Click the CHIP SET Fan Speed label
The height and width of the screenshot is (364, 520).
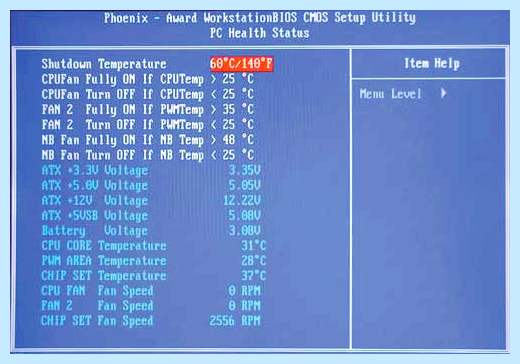(97, 321)
